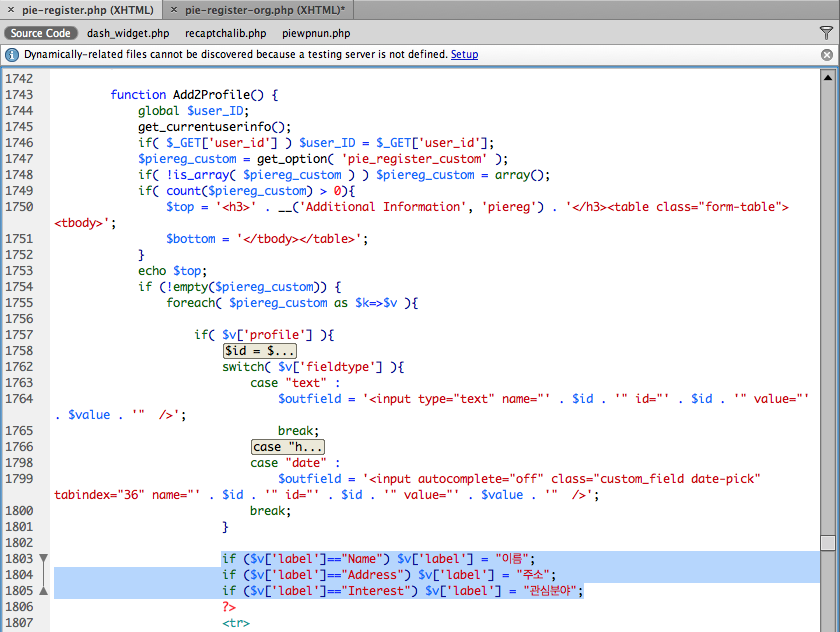Click the get_option( 'pie_register_custom' ) line

pos(323,159)
